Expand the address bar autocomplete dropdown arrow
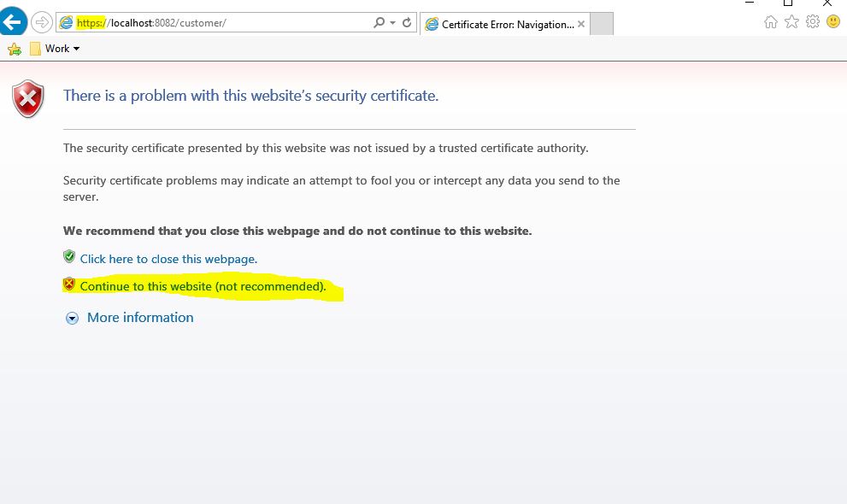 (x=392, y=23)
